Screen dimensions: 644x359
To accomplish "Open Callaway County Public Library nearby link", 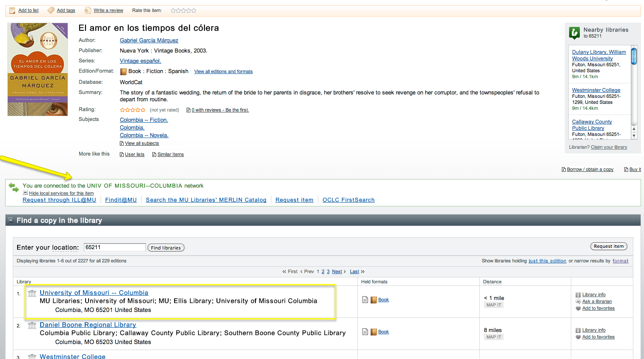I will pyautogui.click(x=592, y=125).
